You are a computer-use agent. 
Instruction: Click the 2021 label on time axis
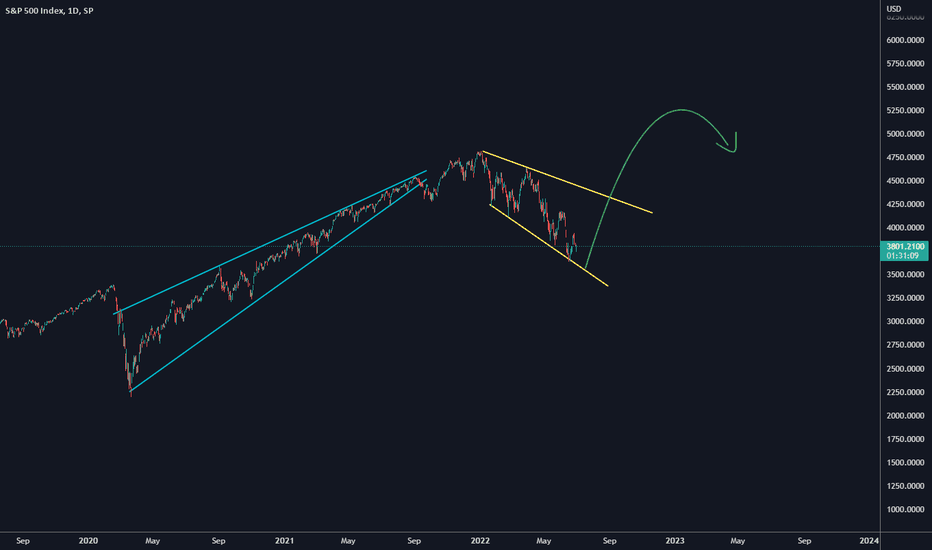pos(284,540)
